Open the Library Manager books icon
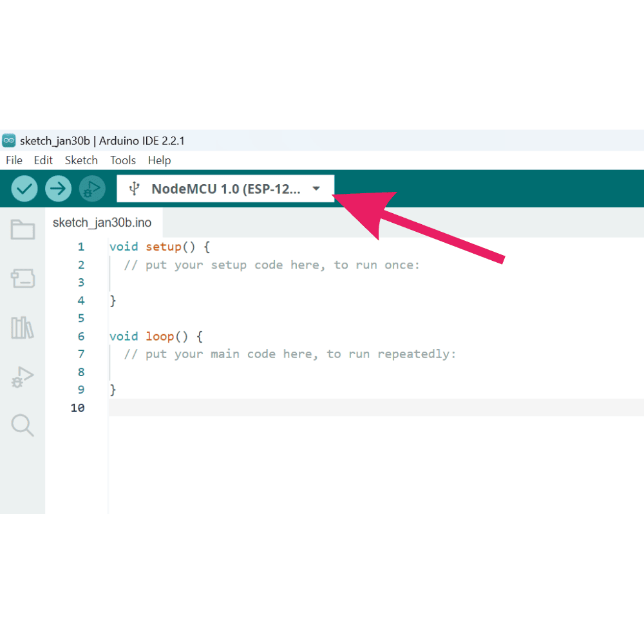Viewport: 644px width, 644px height. tap(22, 328)
